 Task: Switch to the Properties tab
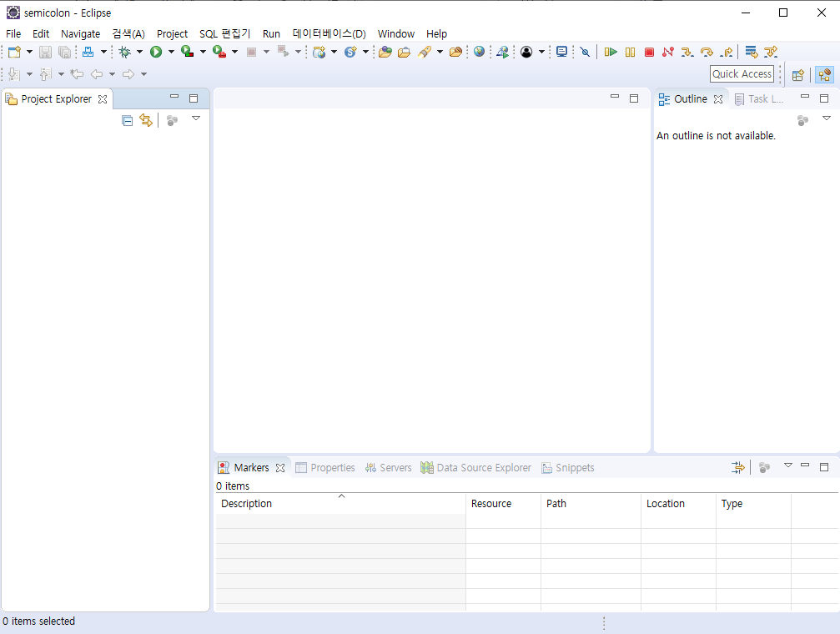(325, 468)
